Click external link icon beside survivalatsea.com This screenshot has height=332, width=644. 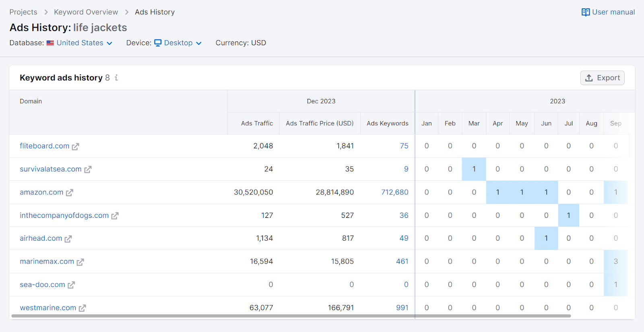[x=88, y=170]
